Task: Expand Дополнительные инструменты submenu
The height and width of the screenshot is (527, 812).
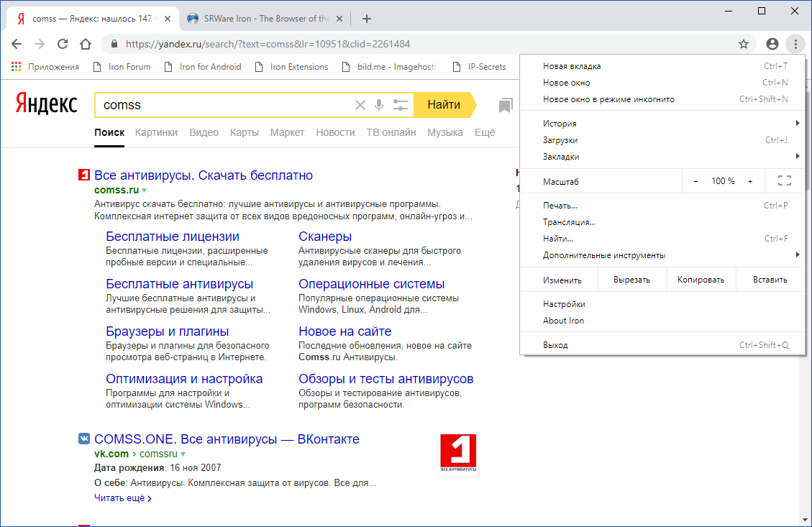Action: click(662, 255)
